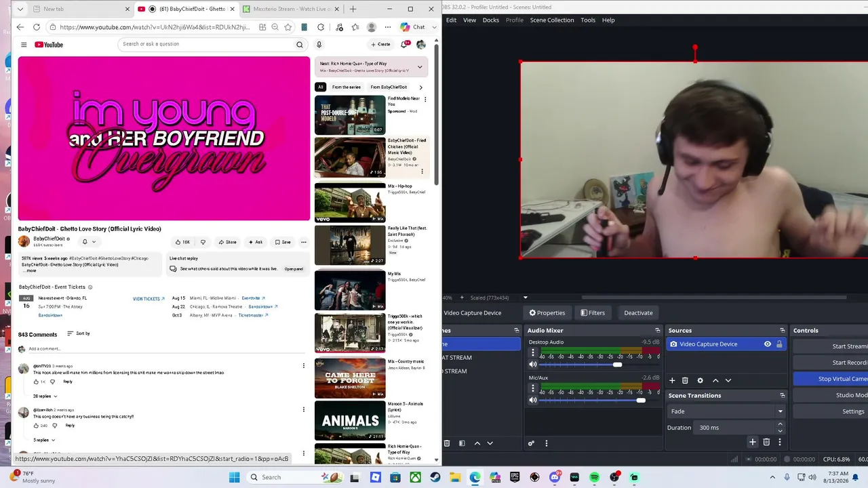Click the YouTube logo to go home
This screenshot has height=488, width=868.
pos(49,45)
